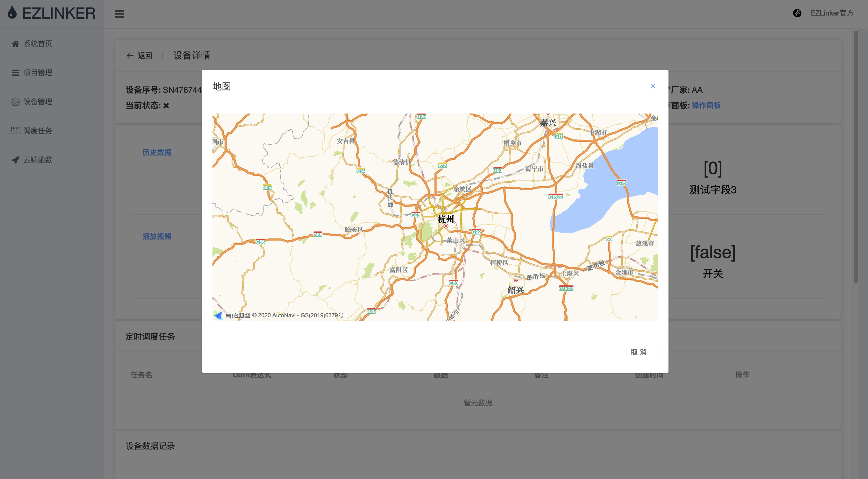Select 设备管理 menu item text
The width and height of the screenshot is (868, 479).
[x=38, y=101]
